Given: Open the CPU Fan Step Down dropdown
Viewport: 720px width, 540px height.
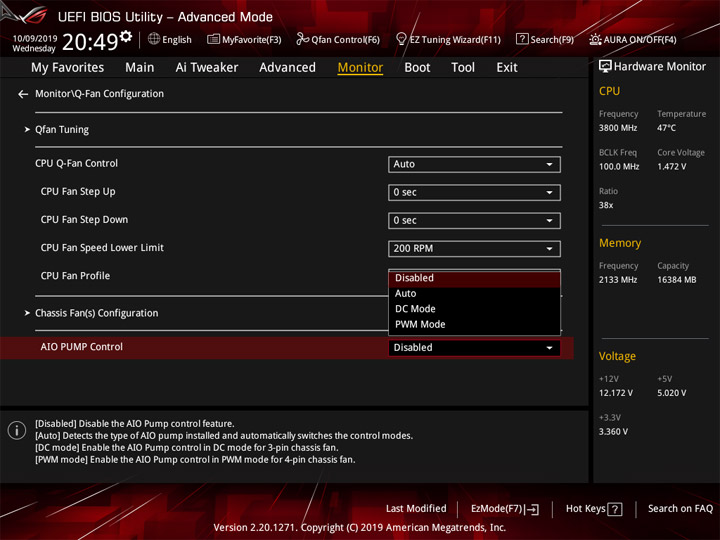Looking at the screenshot, I should (x=474, y=220).
